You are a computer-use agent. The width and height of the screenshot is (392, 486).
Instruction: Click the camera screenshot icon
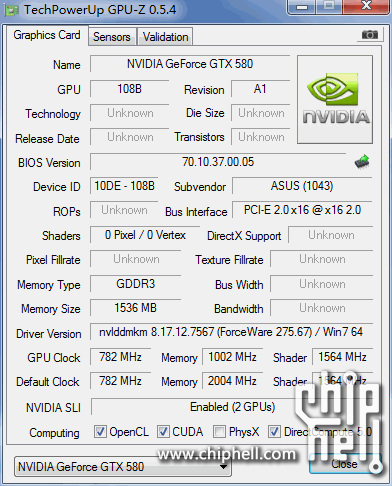(x=370, y=34)
